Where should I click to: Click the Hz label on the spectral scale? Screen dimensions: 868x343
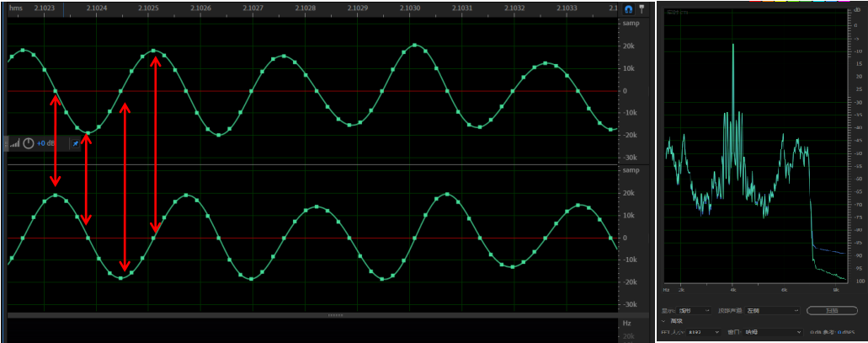[626, 323]
